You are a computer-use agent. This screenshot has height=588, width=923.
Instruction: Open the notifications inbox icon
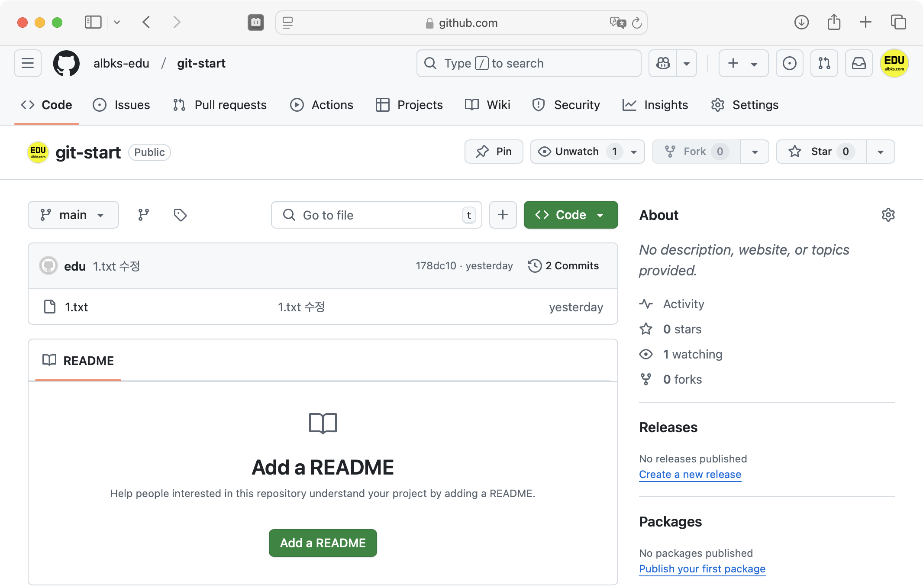pyautogui.click(x=858, y=63)
